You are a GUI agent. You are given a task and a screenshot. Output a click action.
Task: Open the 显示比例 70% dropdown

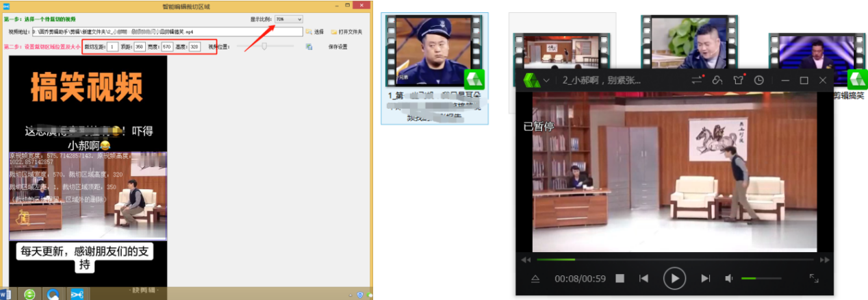click(x=288, y=19)
